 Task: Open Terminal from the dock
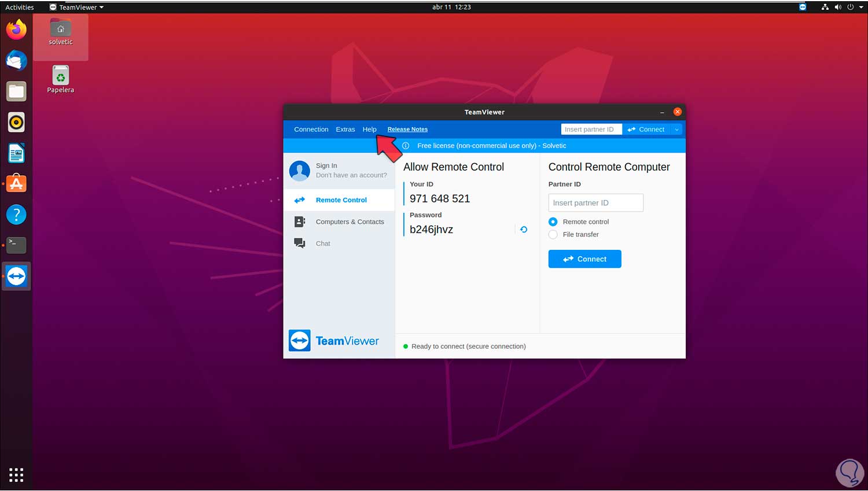coord(16,245)
